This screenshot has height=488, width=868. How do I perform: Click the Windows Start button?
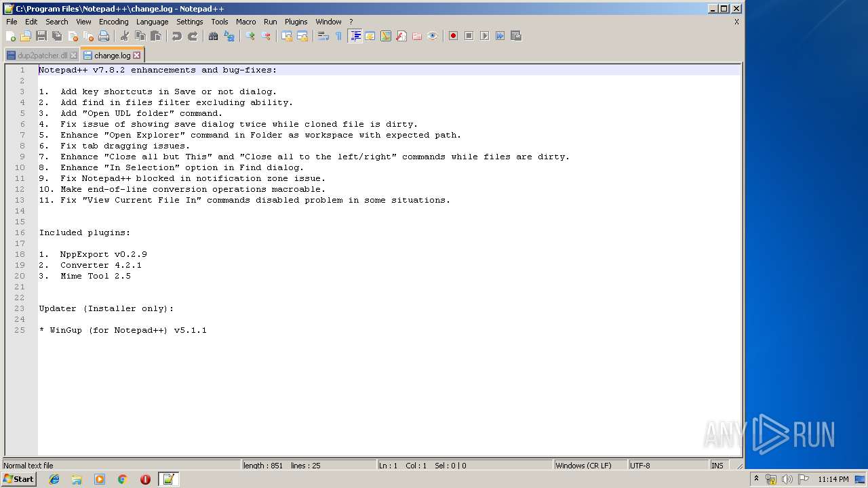click(19, 479)
